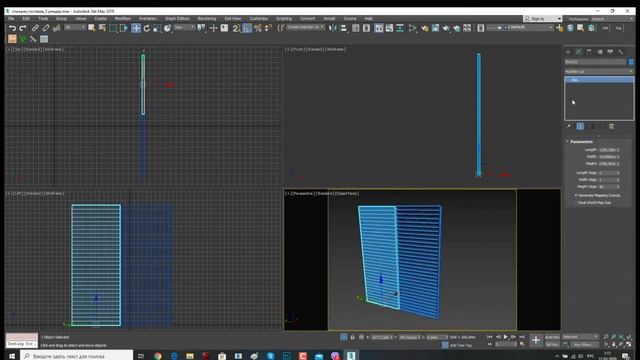
Task: Open the File menu
Action: tap(11, 19)
